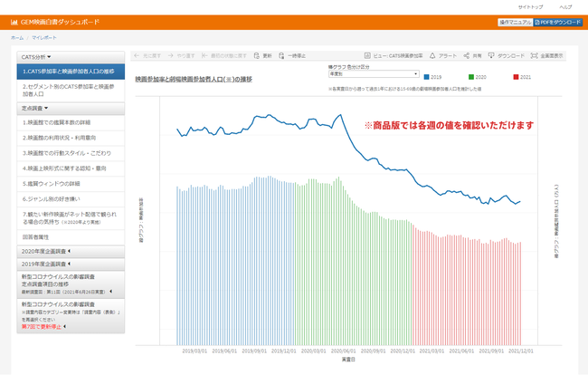Viewport: 588px width, 375px height.
Task: Click the ホーム breadcrumb link
Action: 17,39
